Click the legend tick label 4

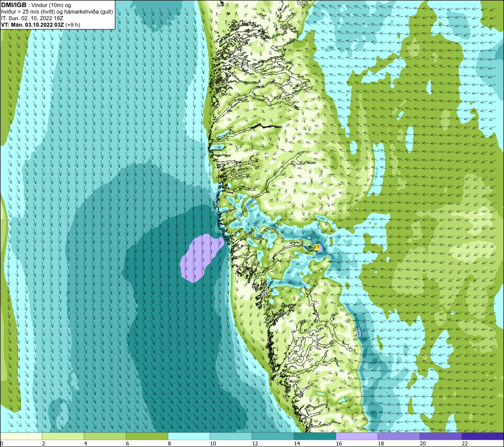pos(86,443)
